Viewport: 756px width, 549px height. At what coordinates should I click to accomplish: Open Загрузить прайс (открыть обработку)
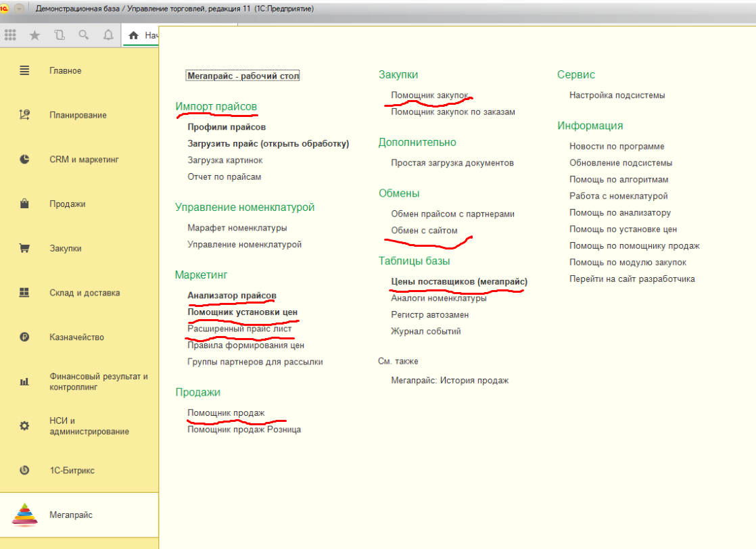tap(268, 143)
